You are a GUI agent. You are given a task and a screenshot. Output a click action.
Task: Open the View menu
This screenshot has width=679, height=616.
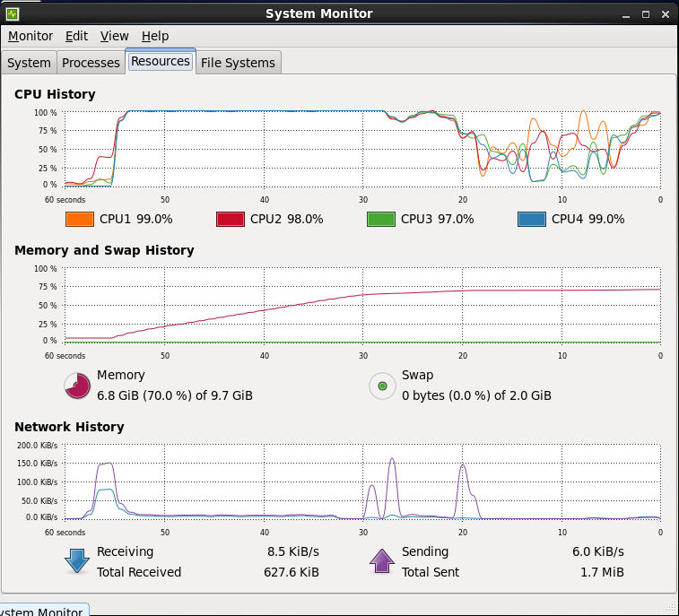[114, 36]
